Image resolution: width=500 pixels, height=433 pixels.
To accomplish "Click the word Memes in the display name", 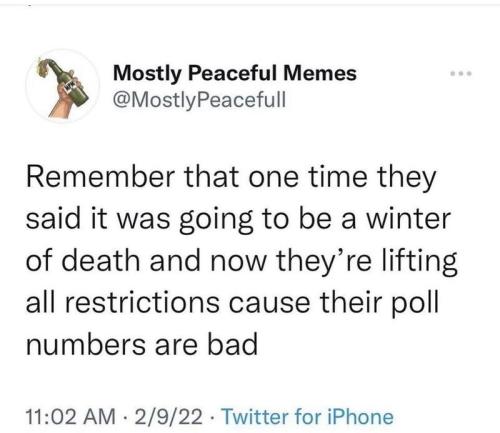I will (320, 73).
